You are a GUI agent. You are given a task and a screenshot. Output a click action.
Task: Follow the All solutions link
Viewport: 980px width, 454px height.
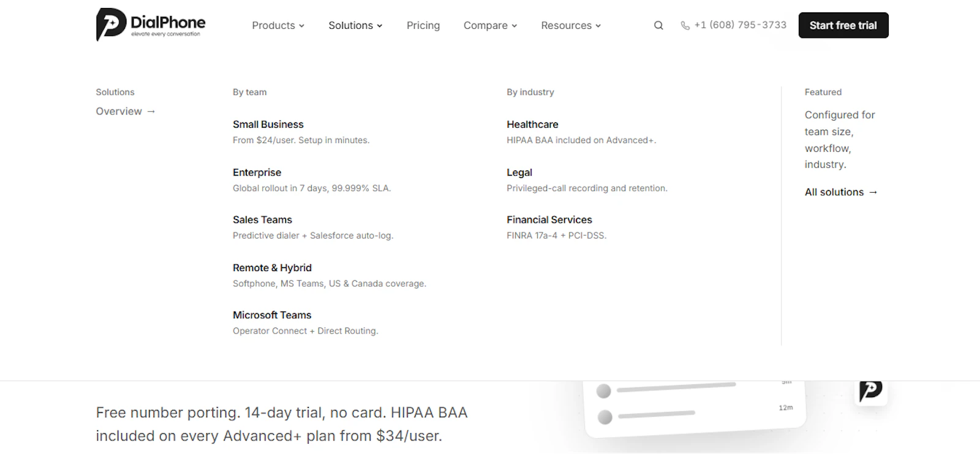(841, 192)
